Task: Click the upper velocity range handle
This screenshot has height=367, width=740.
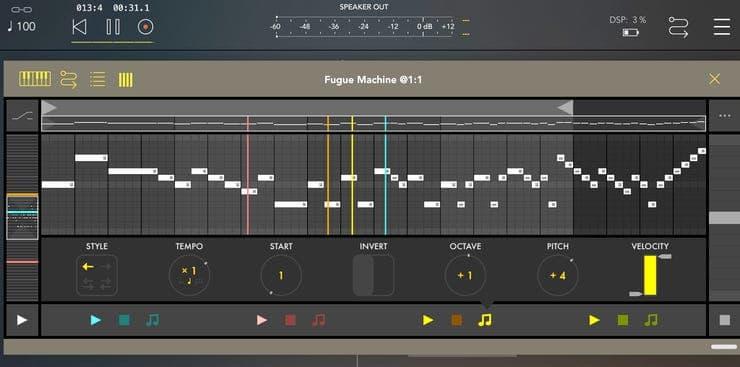Action: (x=665, y=257)
